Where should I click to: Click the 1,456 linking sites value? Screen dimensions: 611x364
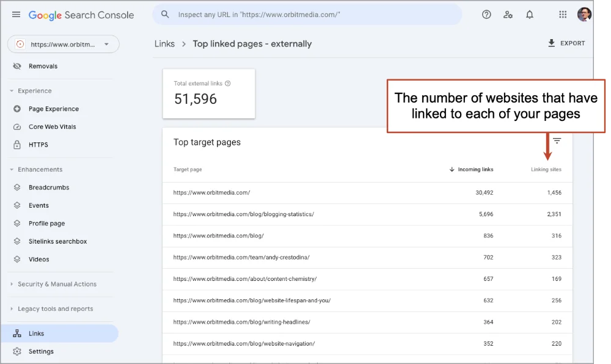click(x=554, y=193)
